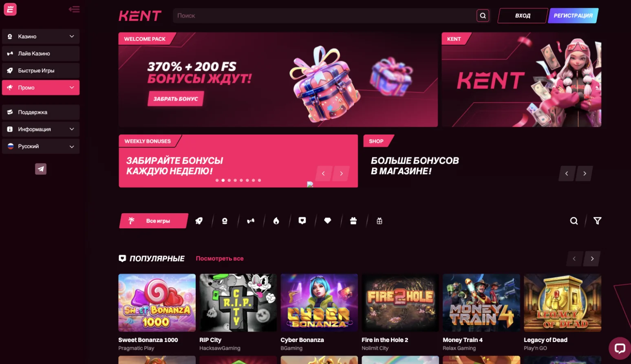Open the rocket fast games category
This screenshot has width=631, height=364.
pos(199,221)
